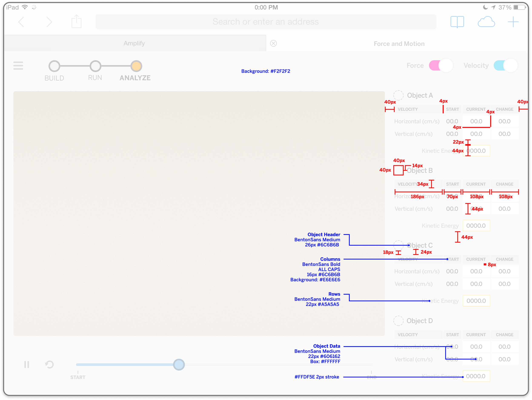532x400 pixels.
Task: Click Object B's Vertical change value
Action: coord(505,209)
